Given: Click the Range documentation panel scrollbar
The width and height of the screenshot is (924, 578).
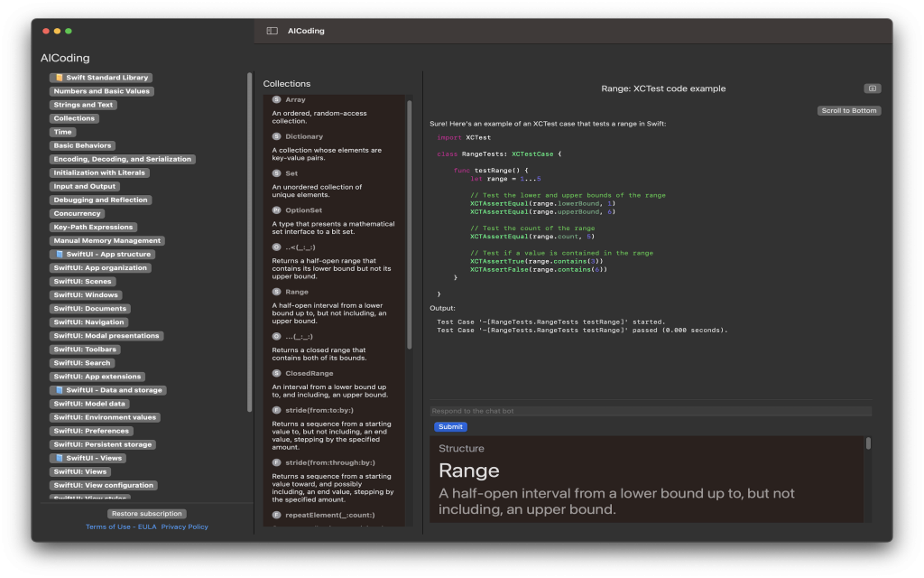Looking at the screenshot, I should point(868,443).
